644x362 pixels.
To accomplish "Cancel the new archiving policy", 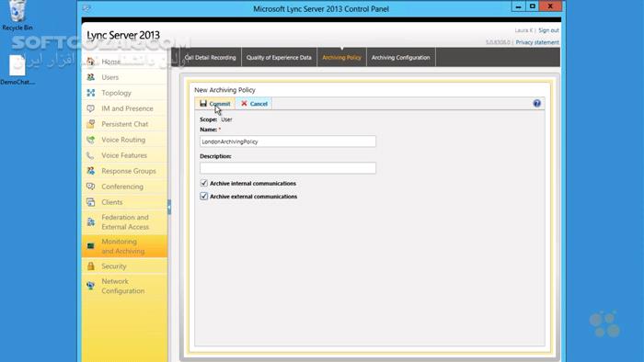I will (254, 104).
